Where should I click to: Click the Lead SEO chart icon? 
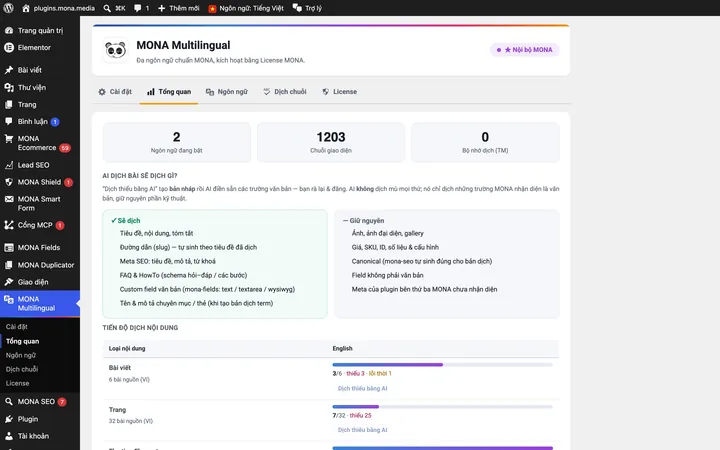[x=9, y=165]
